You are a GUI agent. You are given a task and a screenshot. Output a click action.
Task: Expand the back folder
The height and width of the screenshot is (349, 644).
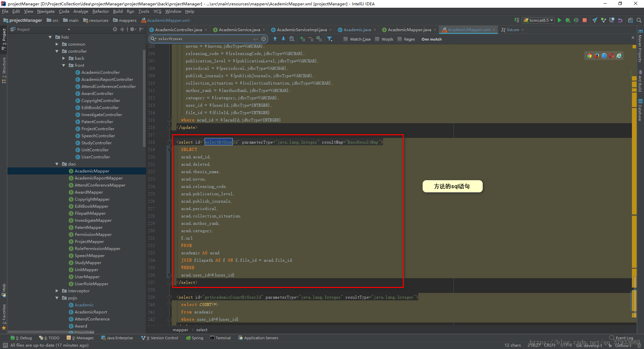(x=63, y=58)
